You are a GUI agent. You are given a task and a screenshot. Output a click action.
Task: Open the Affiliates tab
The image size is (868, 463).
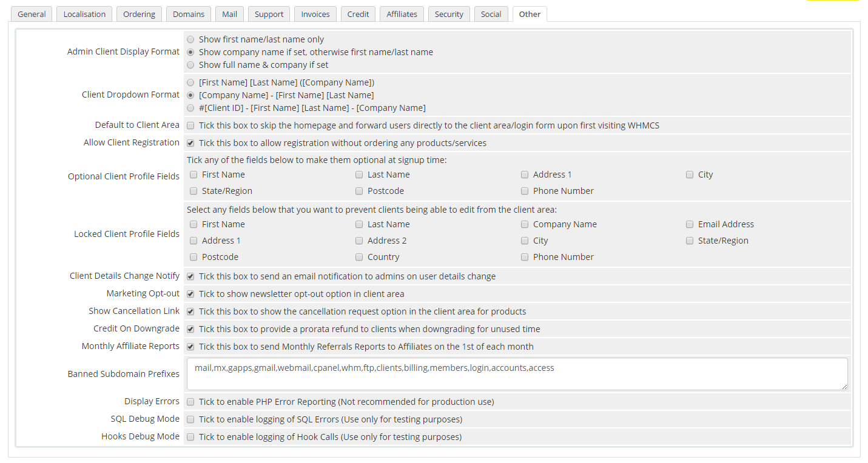tap(402, 14)
